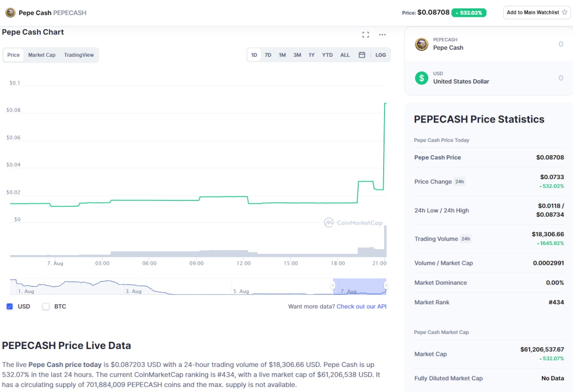
Task: Click the highlighted range selection in navigator
Action: coord(359,286)
